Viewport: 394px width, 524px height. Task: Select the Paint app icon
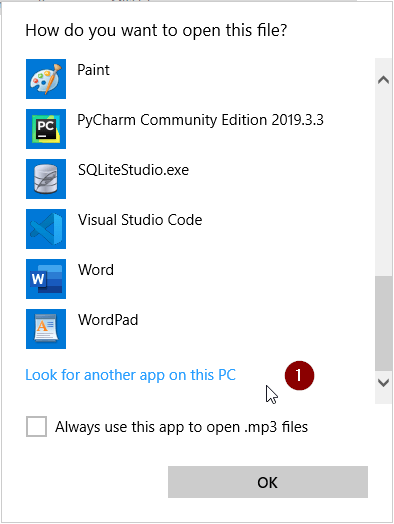click(46, 79)
